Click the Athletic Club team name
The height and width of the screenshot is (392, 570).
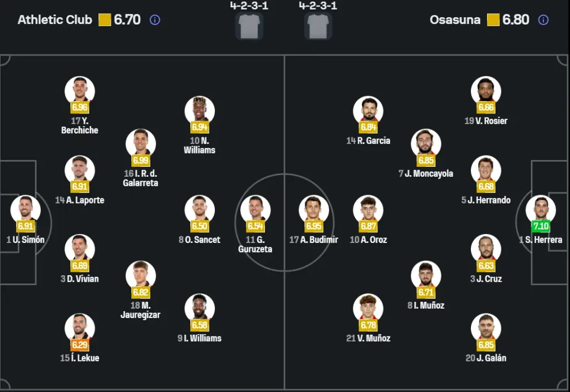pyautogui.click(x=55, y=20)
